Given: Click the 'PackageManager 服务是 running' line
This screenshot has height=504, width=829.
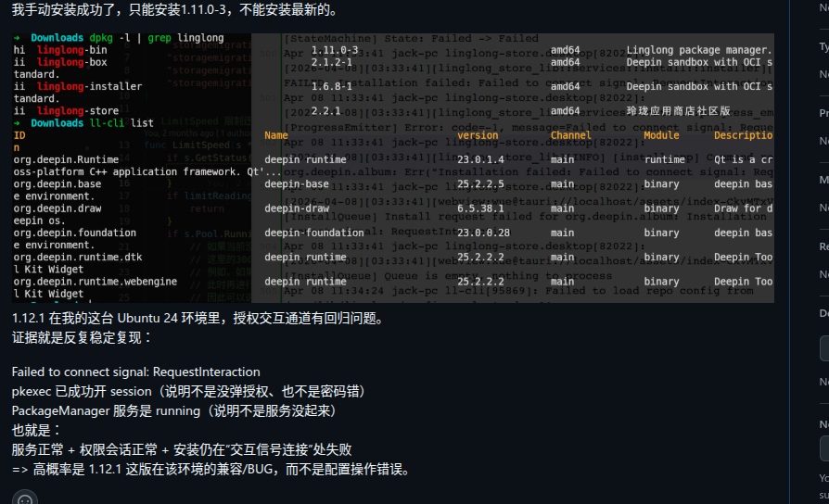Looking at the screenshot, I should tap(175, 411).
